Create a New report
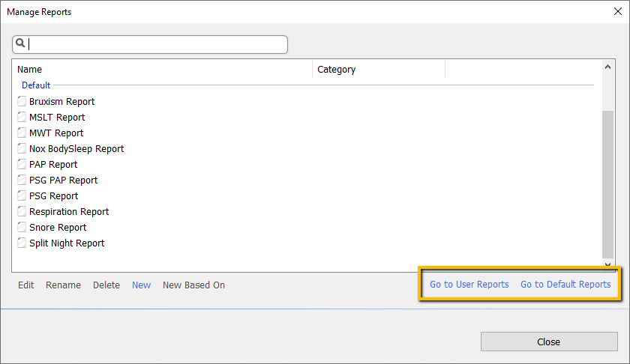 coord(142,285)
